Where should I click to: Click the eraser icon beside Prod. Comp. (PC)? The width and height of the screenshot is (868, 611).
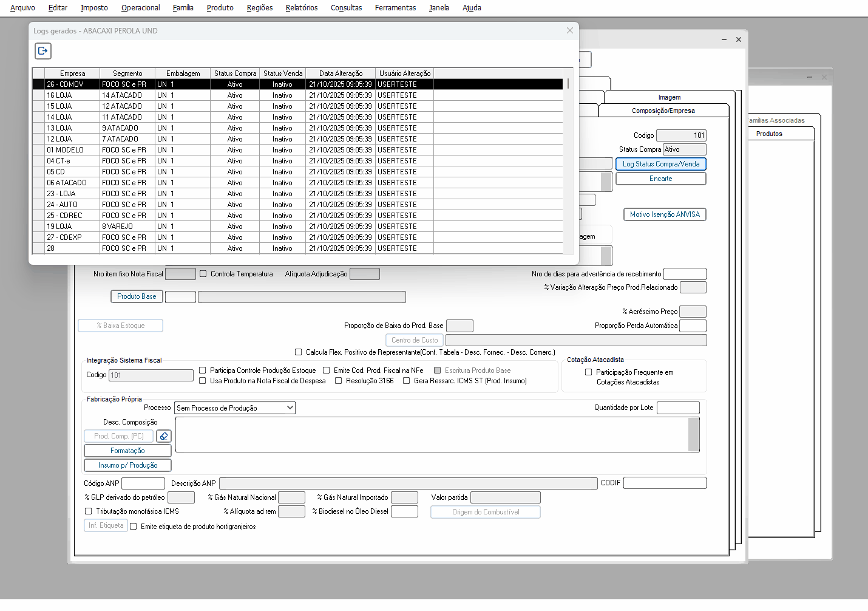(x=164, y=436)
